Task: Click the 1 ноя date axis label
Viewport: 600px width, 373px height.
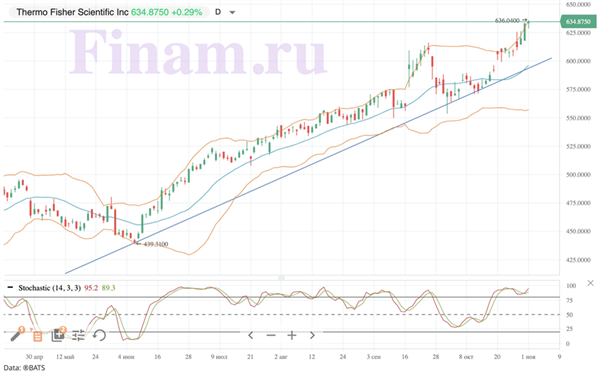Action: (528, 357)
